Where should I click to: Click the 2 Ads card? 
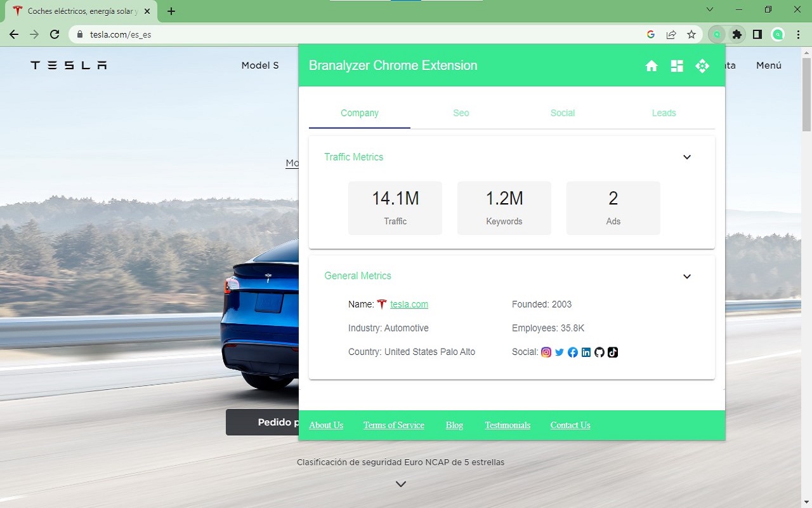[x=613, y=208]
